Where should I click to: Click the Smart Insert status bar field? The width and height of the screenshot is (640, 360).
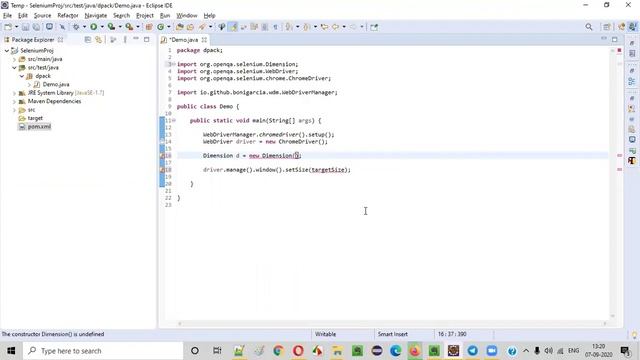[393, 334]
